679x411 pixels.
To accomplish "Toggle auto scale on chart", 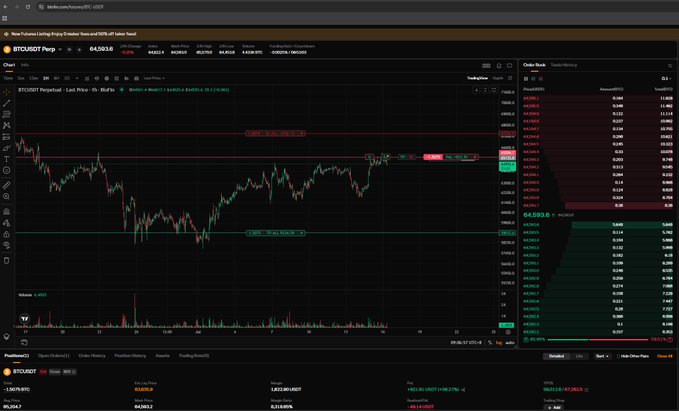I will pyautogui.click(x=510, y=343).
